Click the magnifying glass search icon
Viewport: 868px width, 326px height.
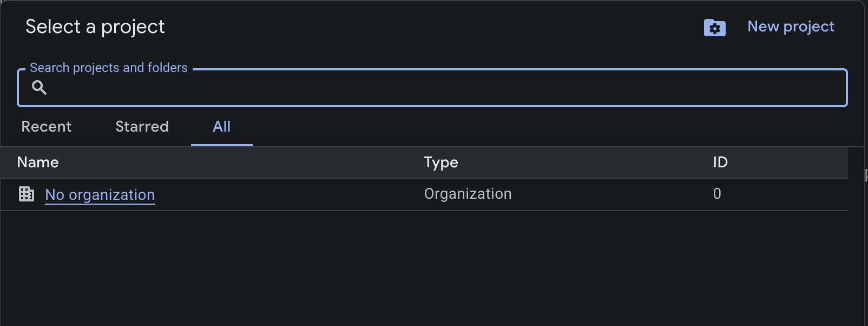tap(39, 87)
